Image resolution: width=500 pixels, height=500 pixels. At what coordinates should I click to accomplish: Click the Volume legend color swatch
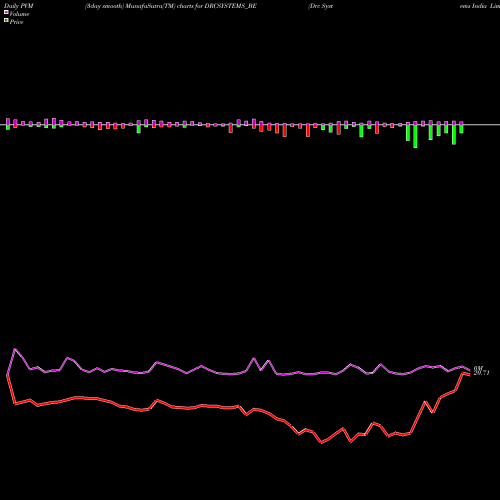point(6,12)
